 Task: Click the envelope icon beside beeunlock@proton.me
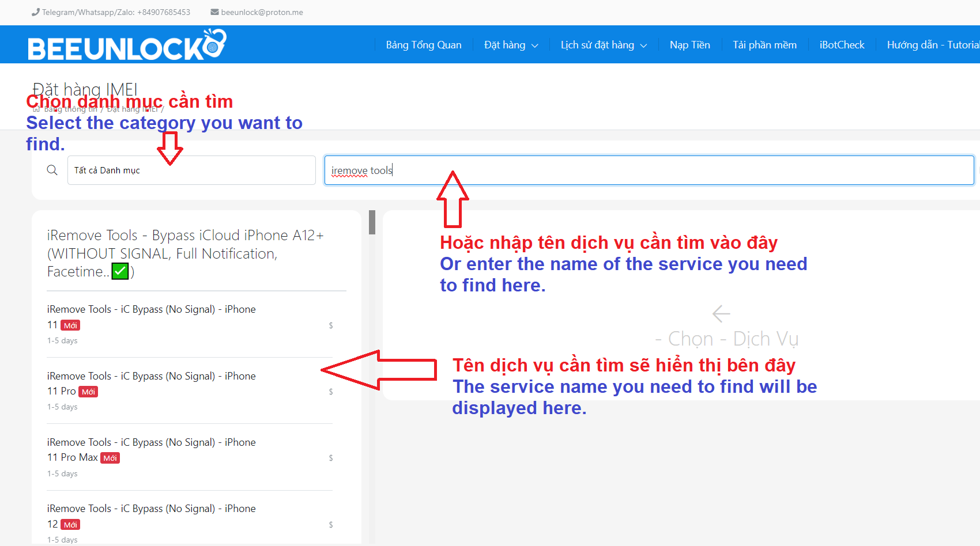[x=214, y=12]
